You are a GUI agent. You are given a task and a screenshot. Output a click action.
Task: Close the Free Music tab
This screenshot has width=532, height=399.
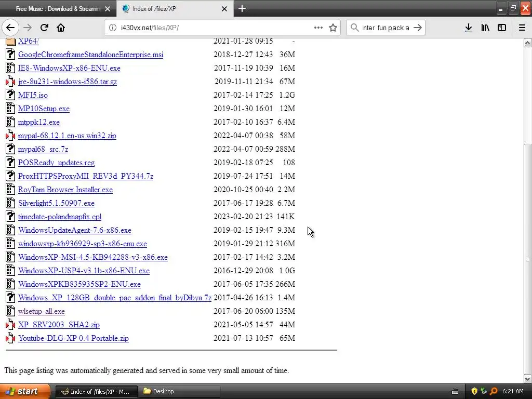click(x=108, y=9)
